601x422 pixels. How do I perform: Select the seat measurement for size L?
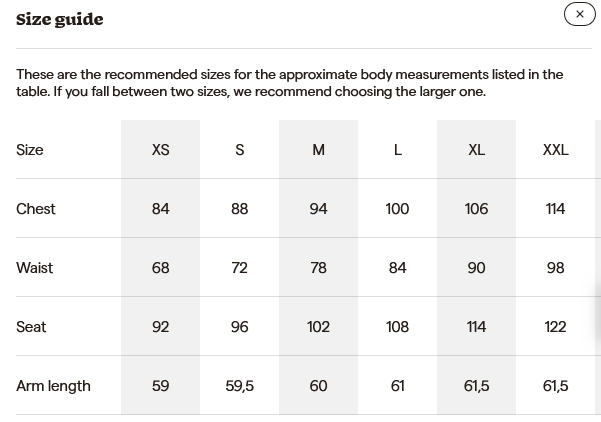point(397,327)
